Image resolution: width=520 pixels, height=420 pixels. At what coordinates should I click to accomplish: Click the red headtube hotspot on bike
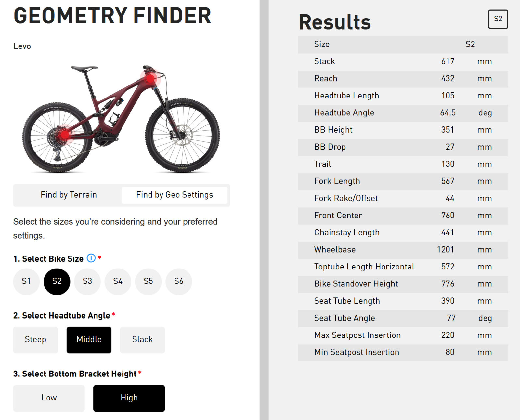click(x=150, y=78)
